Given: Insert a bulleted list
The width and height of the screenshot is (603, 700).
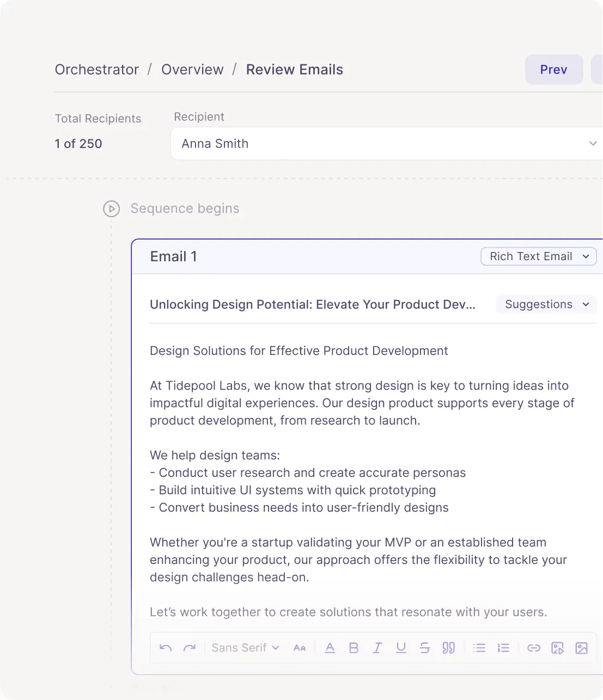Looking at the screenshot, I should click(479, 648).
